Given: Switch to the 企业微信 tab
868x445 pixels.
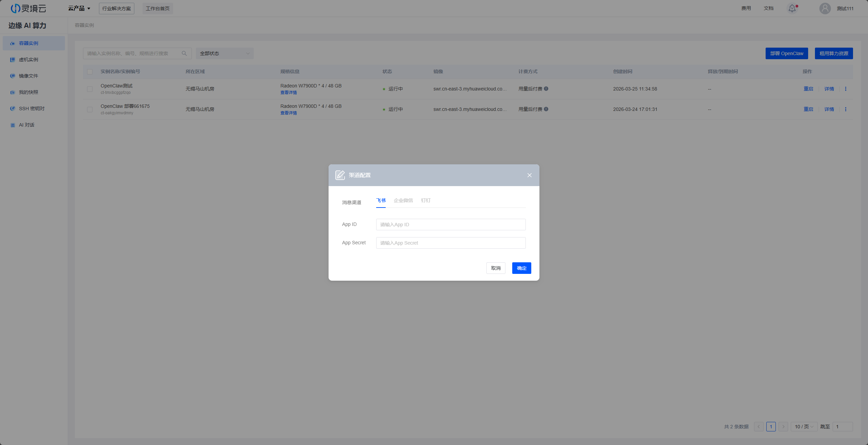Looking at the screenshot, I should [403, 200].
